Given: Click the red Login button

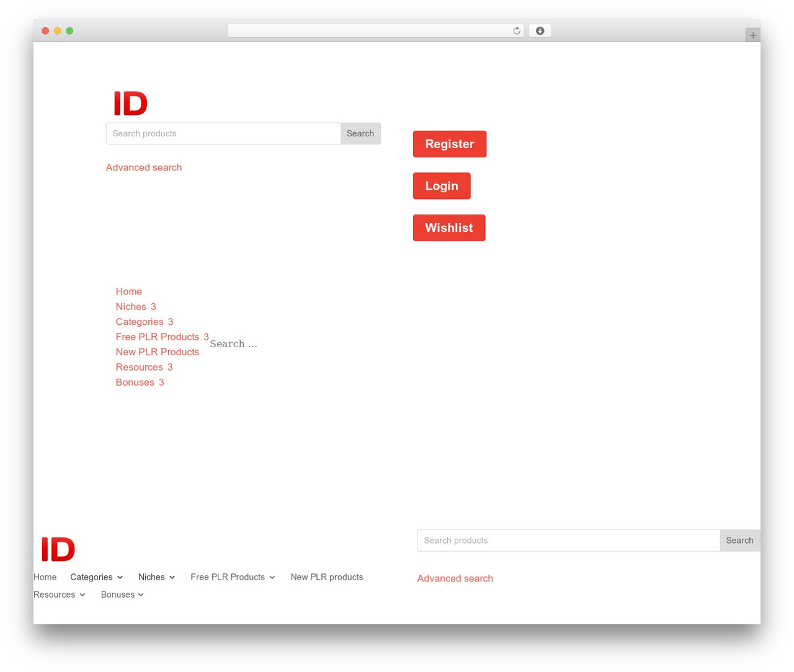Looking at the screenshot, I should click(x=442, y=186).
